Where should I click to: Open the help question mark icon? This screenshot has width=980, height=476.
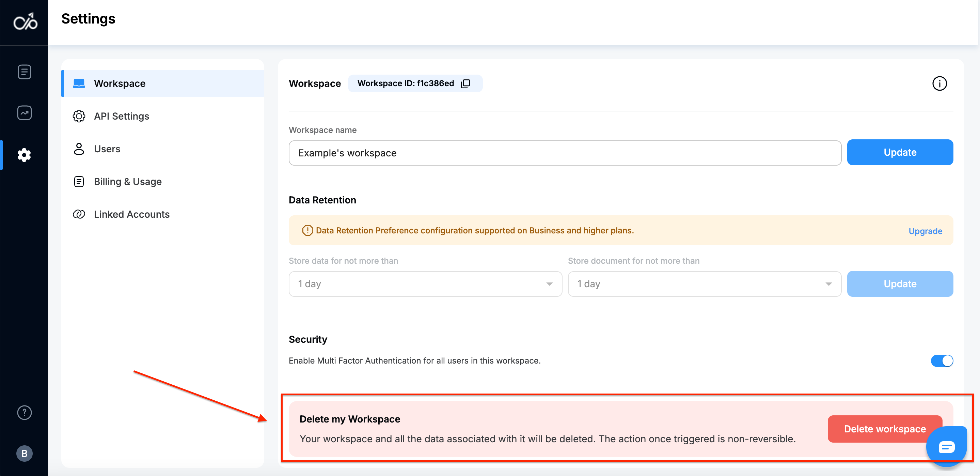(x=25, y=412)
